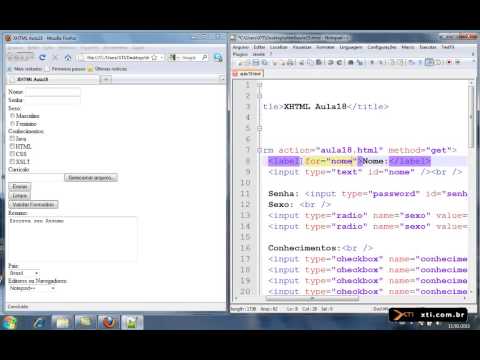The image size is (480, 360).
Task: Bookmark the page with the star icon
Action: point(154,57)
